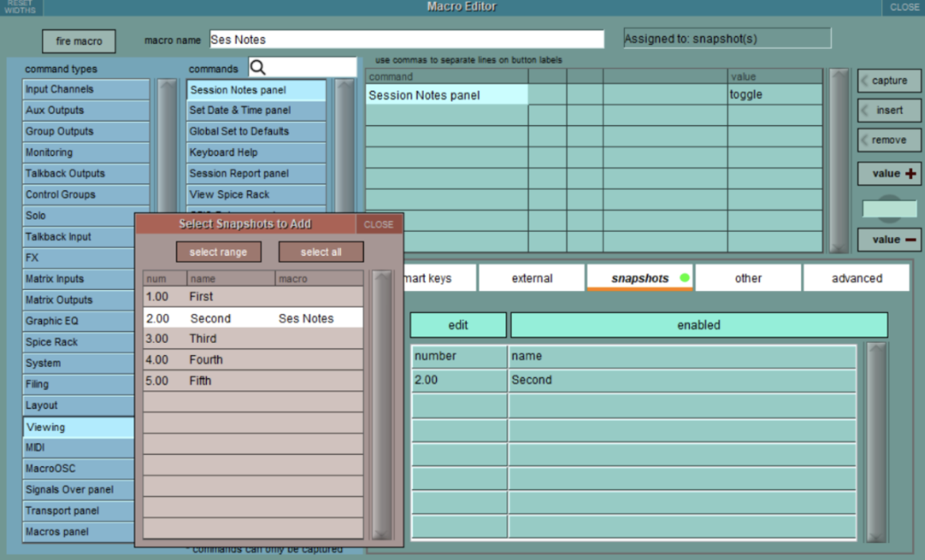Image resolution: width=925 pixels, height=560 pixels.
Task: Click the fire macro button
Action: point(79,41)
